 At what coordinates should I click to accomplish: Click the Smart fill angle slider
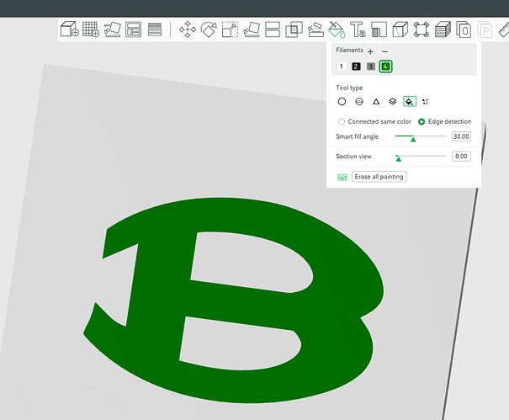(x=421, y=136)
